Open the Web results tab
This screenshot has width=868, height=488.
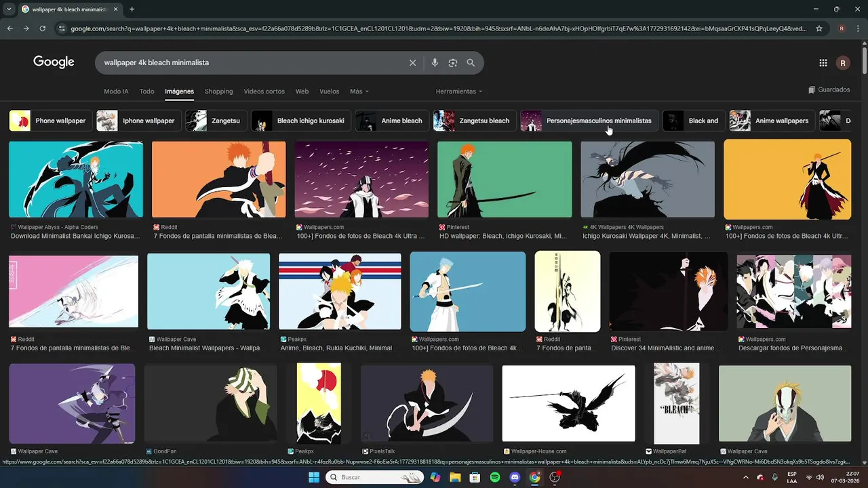(x=302, y=91)
